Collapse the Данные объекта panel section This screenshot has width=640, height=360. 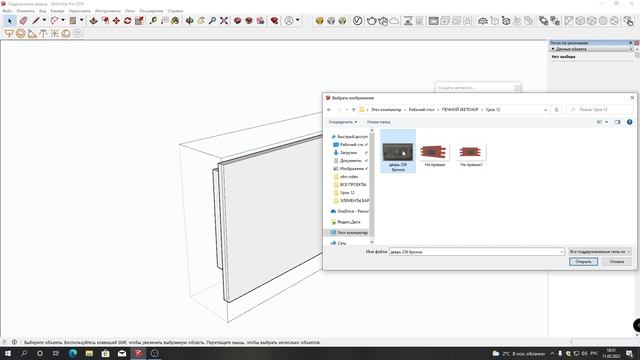(x=553, y=49)
